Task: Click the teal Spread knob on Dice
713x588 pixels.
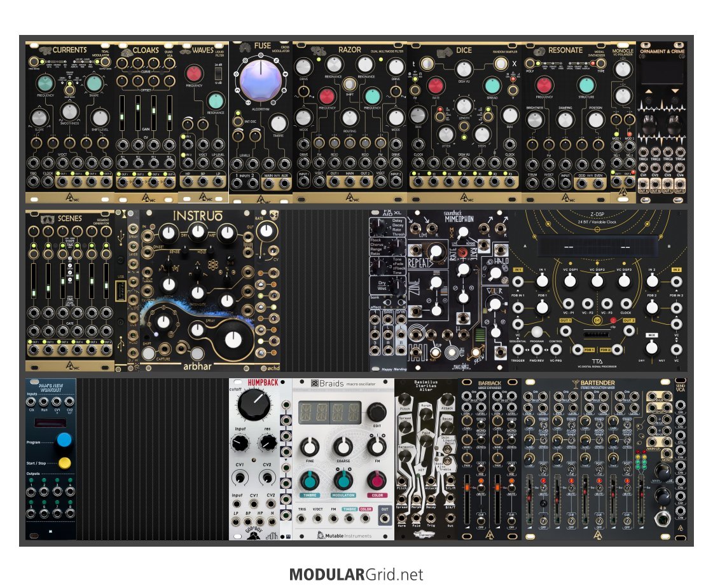Action: (492, 85)
